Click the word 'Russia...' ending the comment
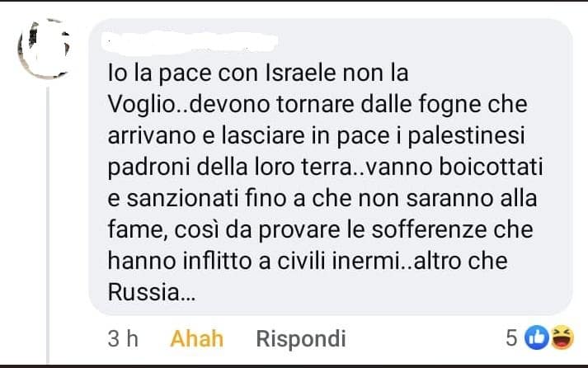The width and height of the screenshot is (588, 368). 149,292
